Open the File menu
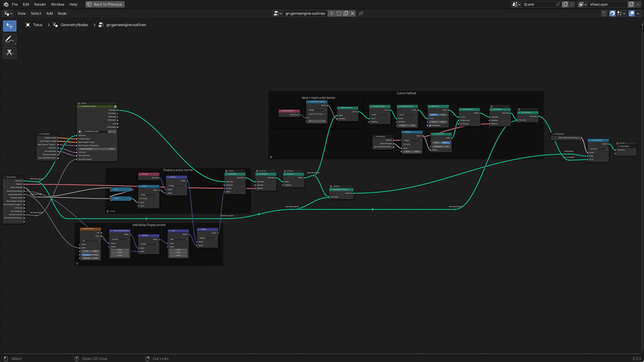 coord(15,4)
